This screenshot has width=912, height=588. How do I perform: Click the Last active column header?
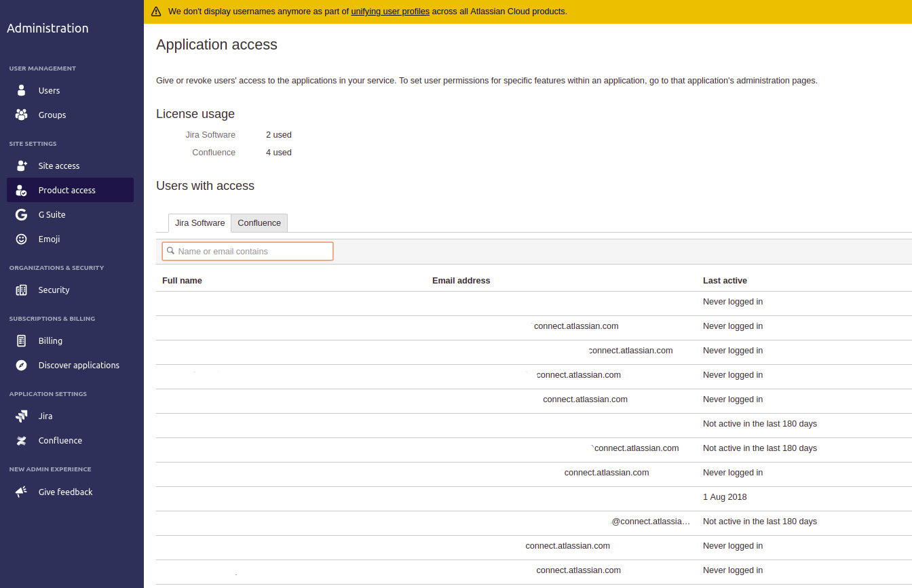point(725,280)
